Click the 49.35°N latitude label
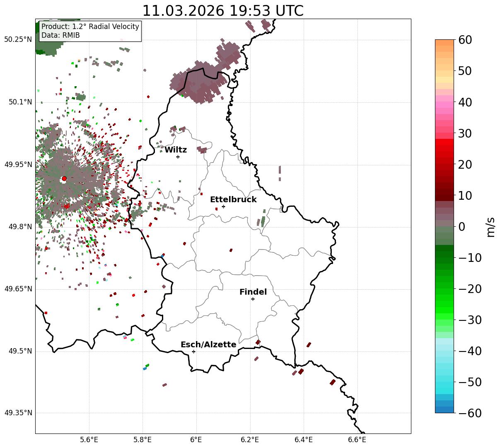500x448 pixels. pyautogui.click(x=18, y=413)
